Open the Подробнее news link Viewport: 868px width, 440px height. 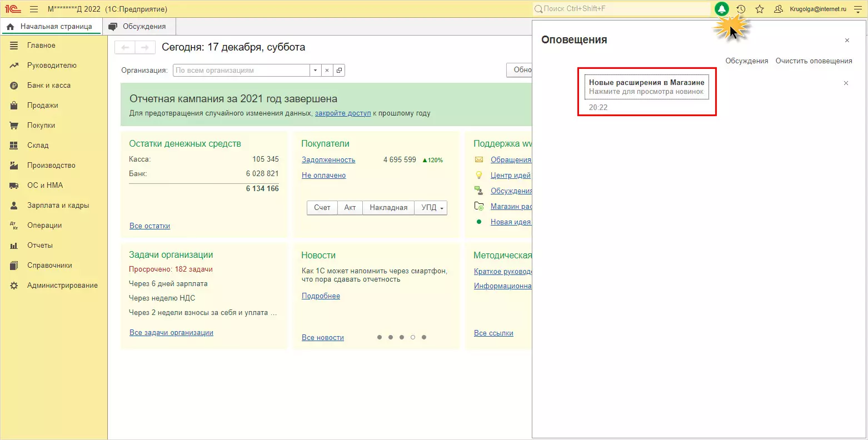click(321, 296)
